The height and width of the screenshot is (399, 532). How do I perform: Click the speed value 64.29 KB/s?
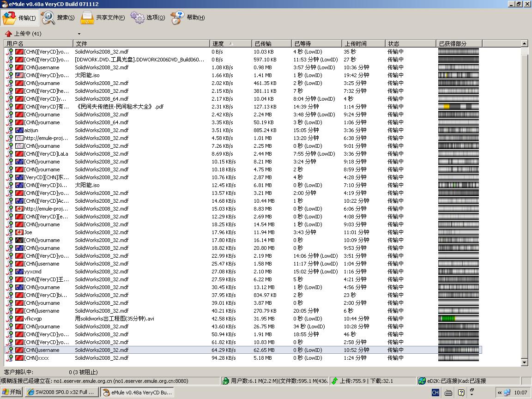pyautogui.click(x=224, y=350)
